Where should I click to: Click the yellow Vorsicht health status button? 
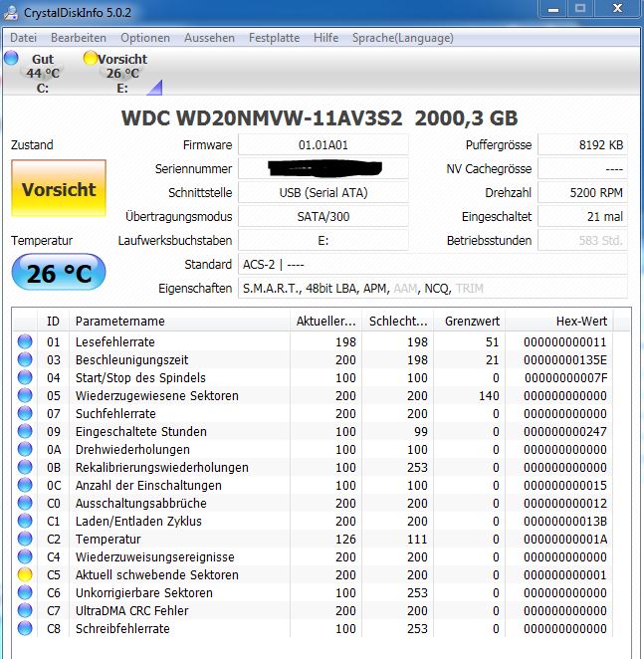(x=59, y=188)
